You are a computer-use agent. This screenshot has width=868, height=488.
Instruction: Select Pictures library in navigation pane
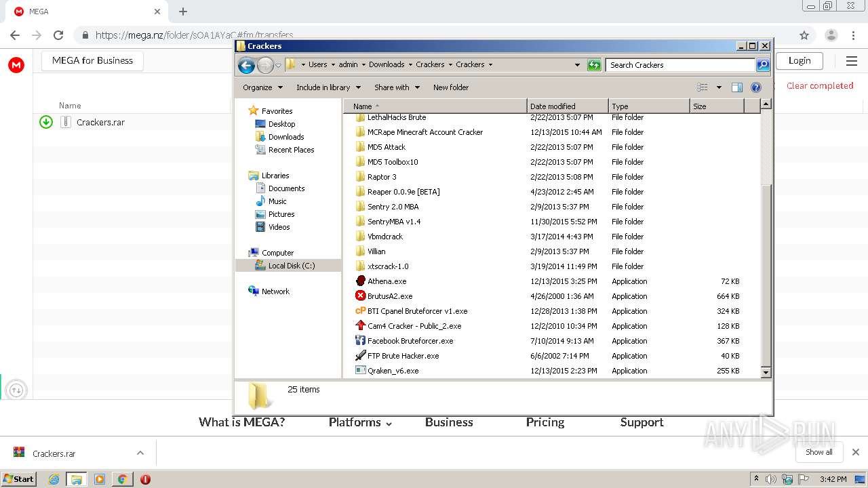pos(281,214)
